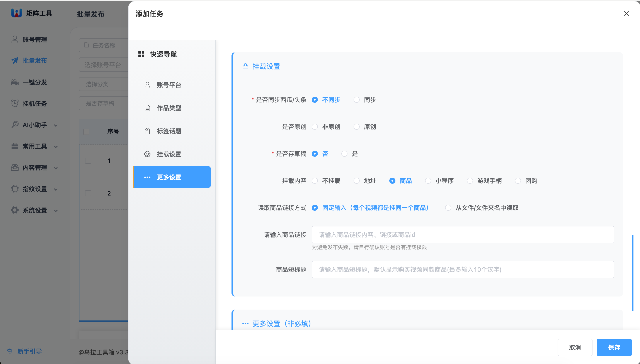Check the checkbox in row 2
The image size is (640, 364).
coord(88,193)
